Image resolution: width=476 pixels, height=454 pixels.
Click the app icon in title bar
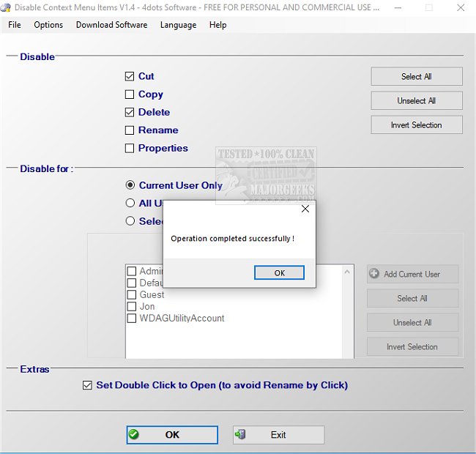tap(5, 7)
